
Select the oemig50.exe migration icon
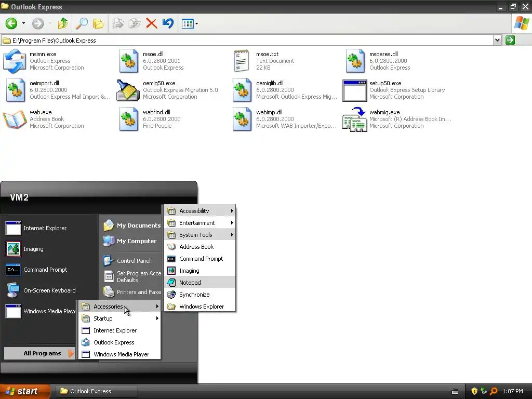click(128, 90)
